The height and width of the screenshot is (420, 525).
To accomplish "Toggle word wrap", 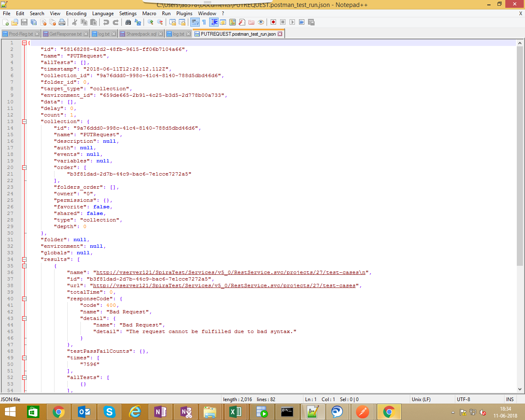I will (x=195, y=22).
